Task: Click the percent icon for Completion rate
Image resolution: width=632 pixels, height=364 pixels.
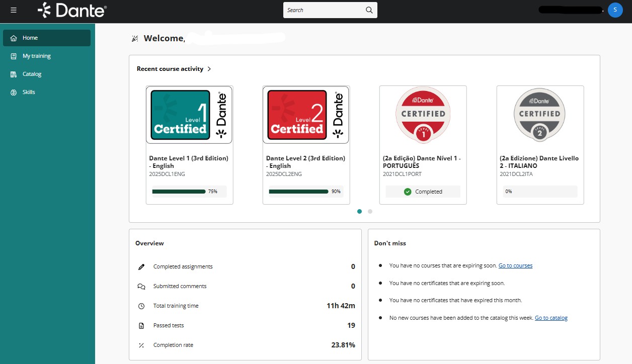Action: (x=141, y=345)
